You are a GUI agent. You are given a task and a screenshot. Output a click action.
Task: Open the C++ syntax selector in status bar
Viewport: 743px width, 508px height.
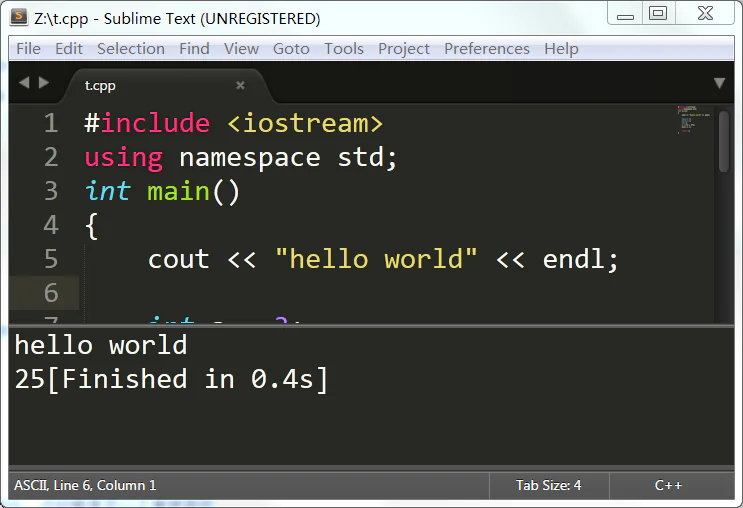668,485
